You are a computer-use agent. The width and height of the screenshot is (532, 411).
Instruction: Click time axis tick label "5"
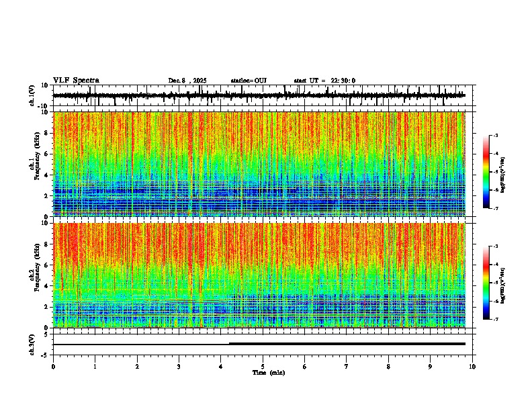(263, 367)
